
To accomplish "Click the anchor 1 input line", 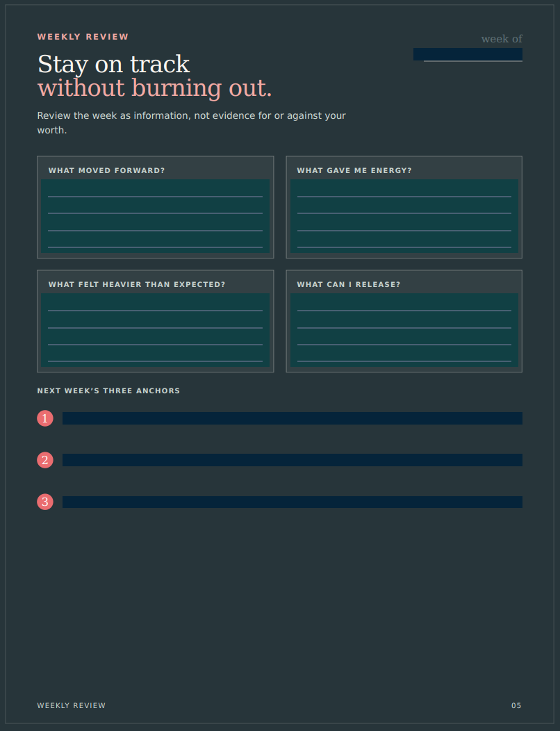I will coord(293,418).
